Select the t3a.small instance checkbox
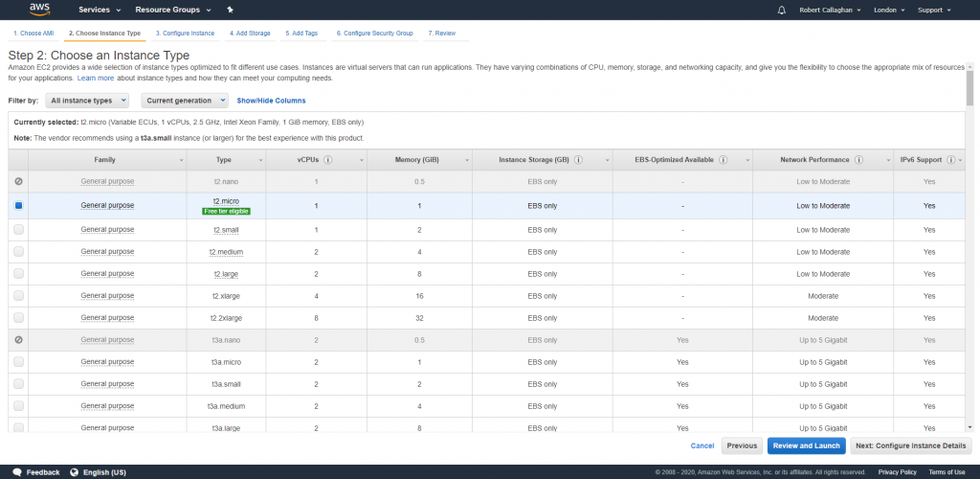Image resolution: width=980 pixels, height=479 pixels. point(19,383)
